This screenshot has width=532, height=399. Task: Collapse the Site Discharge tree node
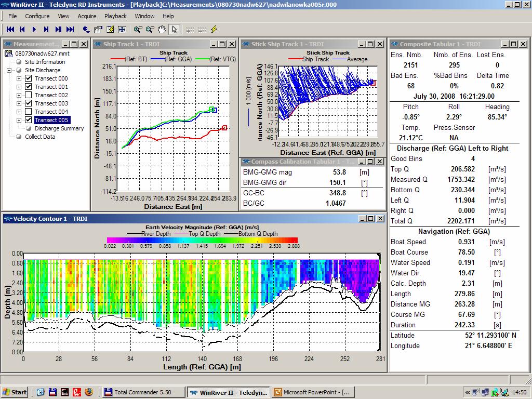pyautogui.click(x=9, y=70)
